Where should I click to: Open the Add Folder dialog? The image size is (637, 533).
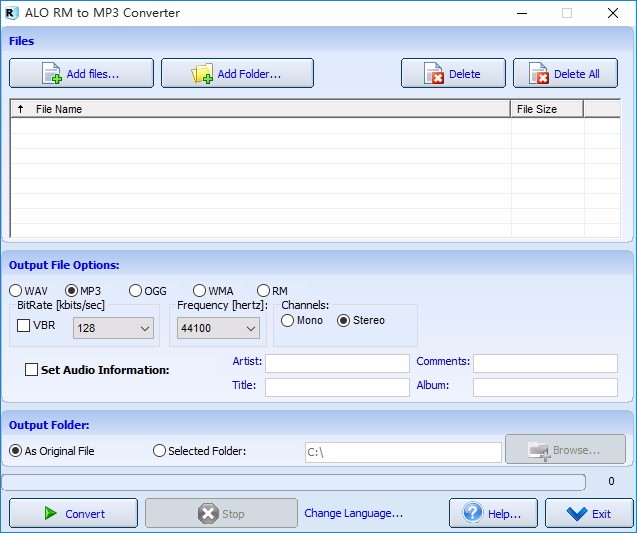[237, 73]
